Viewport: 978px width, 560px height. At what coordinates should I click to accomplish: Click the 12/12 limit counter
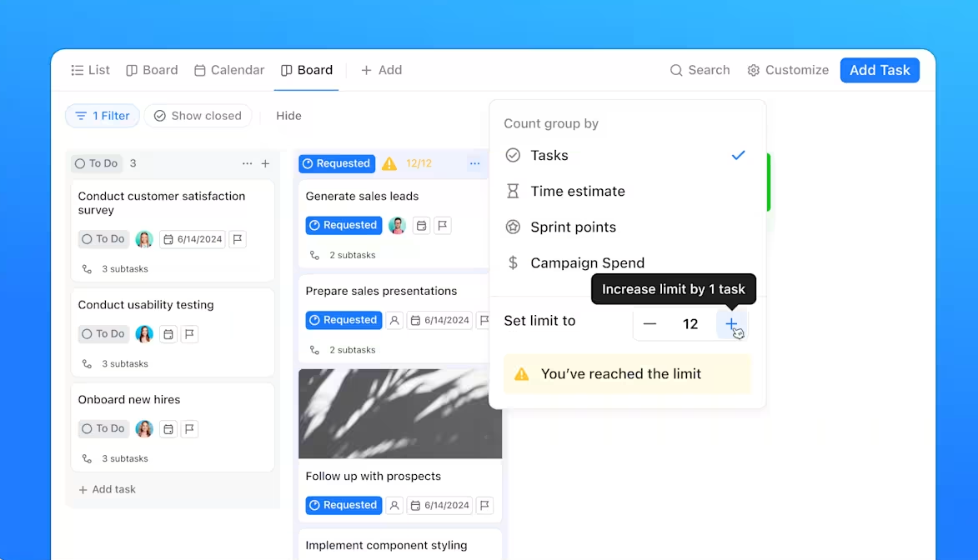(x=419, y=163)
